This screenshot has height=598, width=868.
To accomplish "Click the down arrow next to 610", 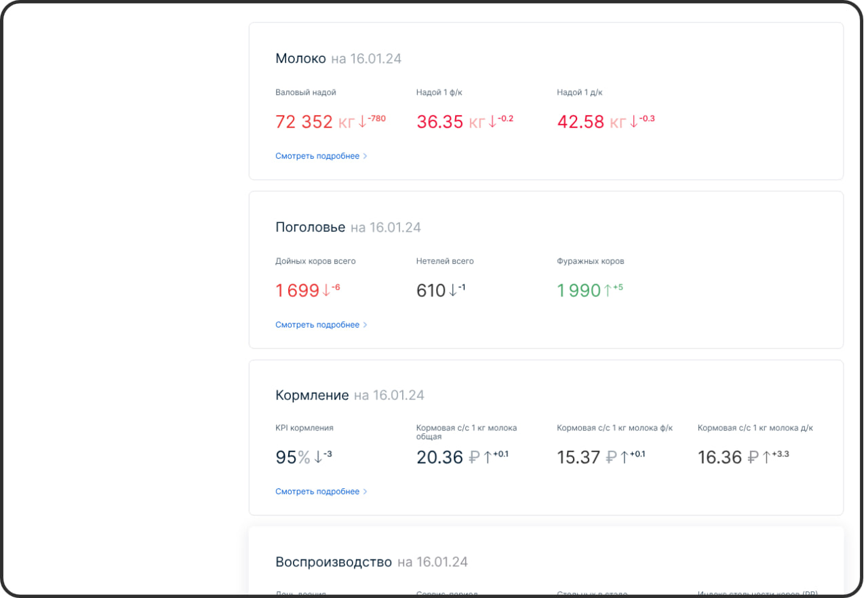I will [452, 291].
